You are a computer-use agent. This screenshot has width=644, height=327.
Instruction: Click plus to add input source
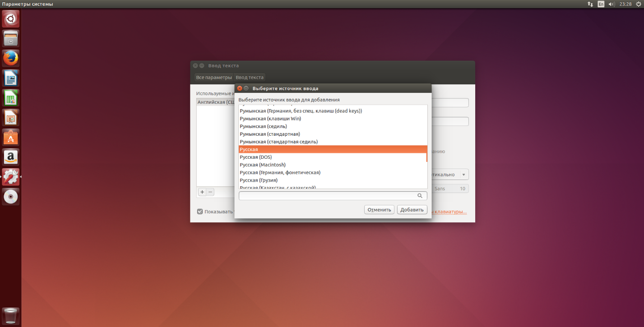point(202,192)
